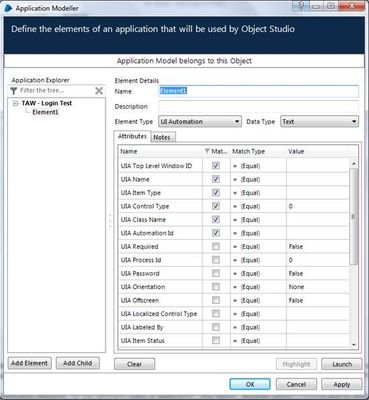Click the scrollbar up arrow in attributes list
This screenshot has height=400, width=369.
pos(354,164)
